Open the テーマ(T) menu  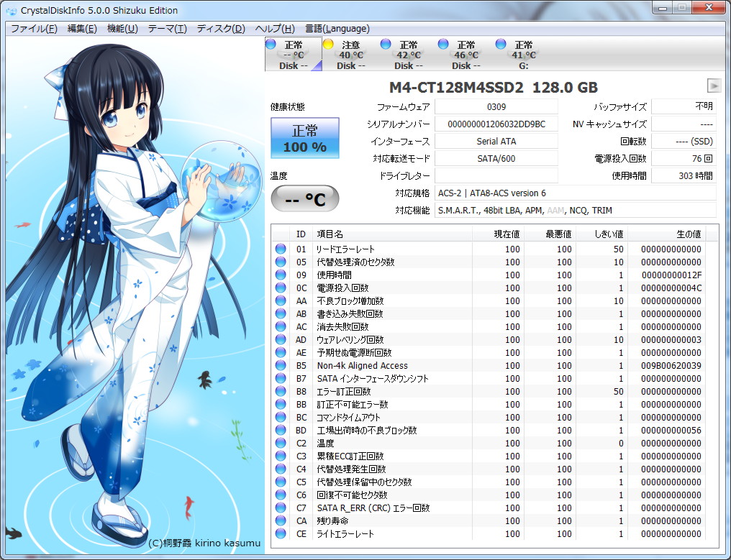[x=167, y=29]
